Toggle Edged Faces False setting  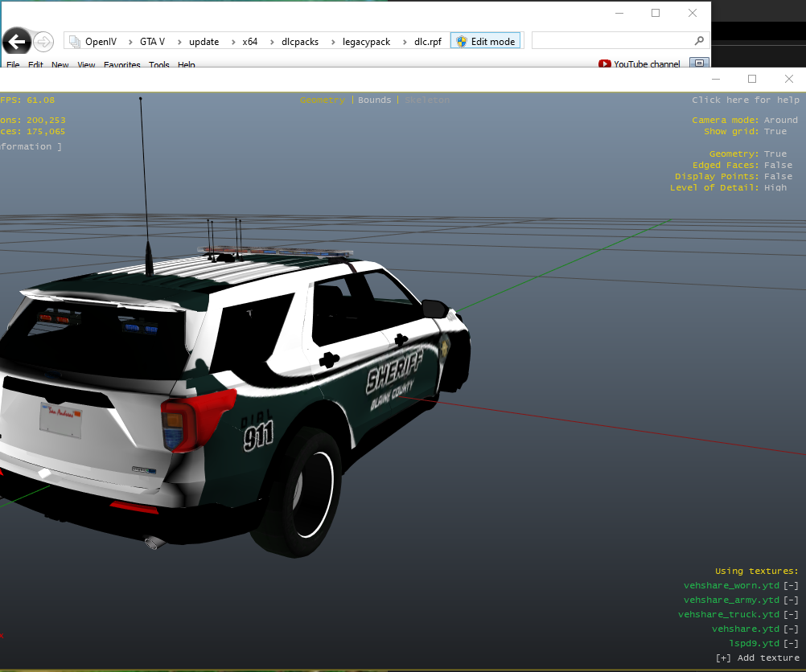(x=778, y=165)
